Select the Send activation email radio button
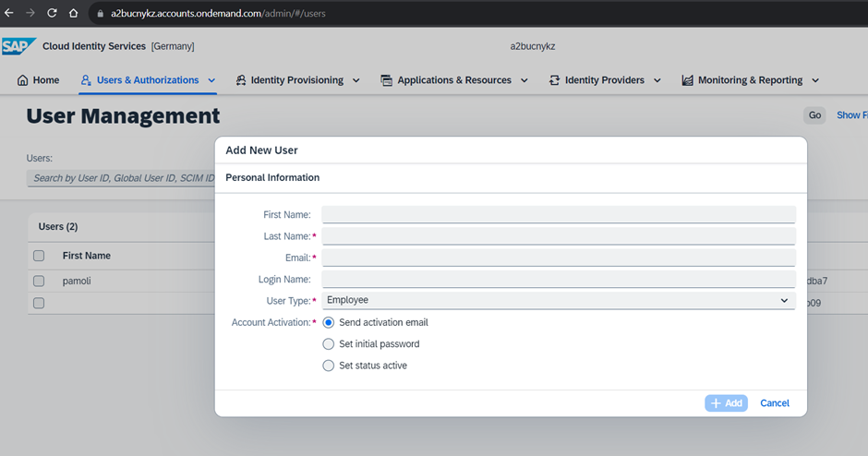Screen dimensions: 868x456 pos(328,323)
